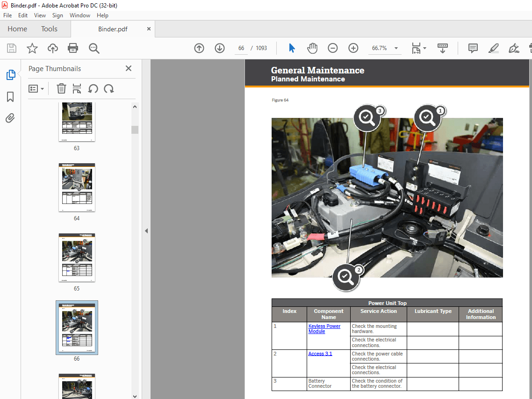The height and width of the screenshot is (399, 532).
Task: Delete the selected page thumbnail
Action: 61,88
